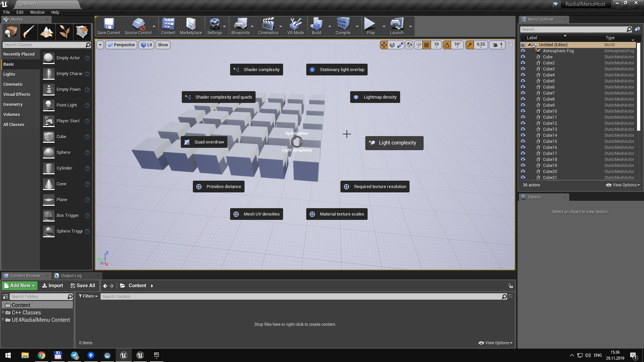Click the World Outliner vertical scrollbar
The image size is (644, 362).
pyautogui.click(x=638, y=87)
